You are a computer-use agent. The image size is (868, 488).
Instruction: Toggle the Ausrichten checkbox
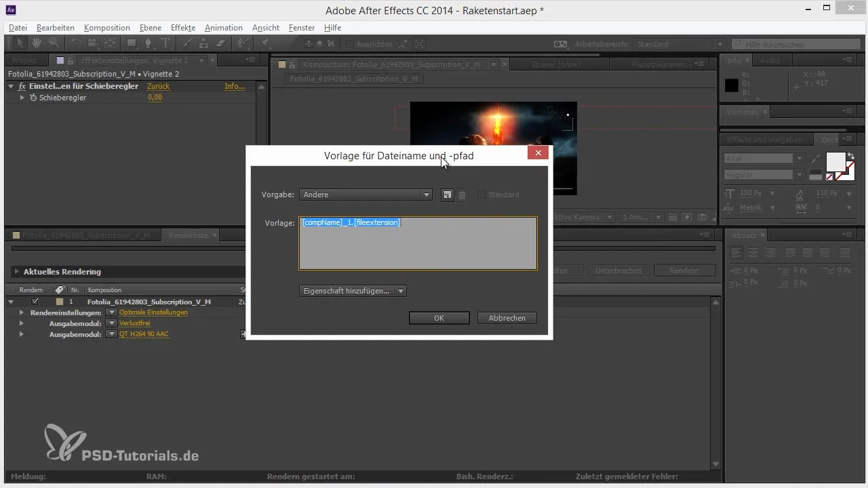[349, 44]
